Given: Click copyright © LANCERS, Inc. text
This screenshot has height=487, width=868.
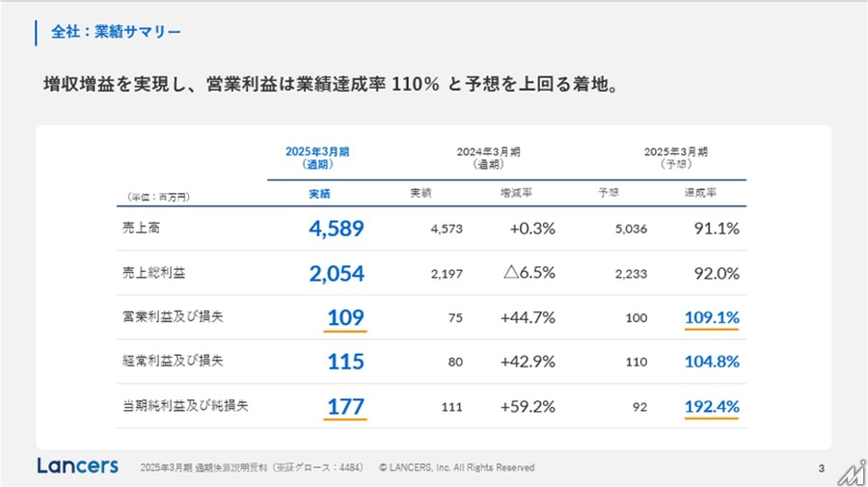Looking at the screenshot, I should 457,468.
